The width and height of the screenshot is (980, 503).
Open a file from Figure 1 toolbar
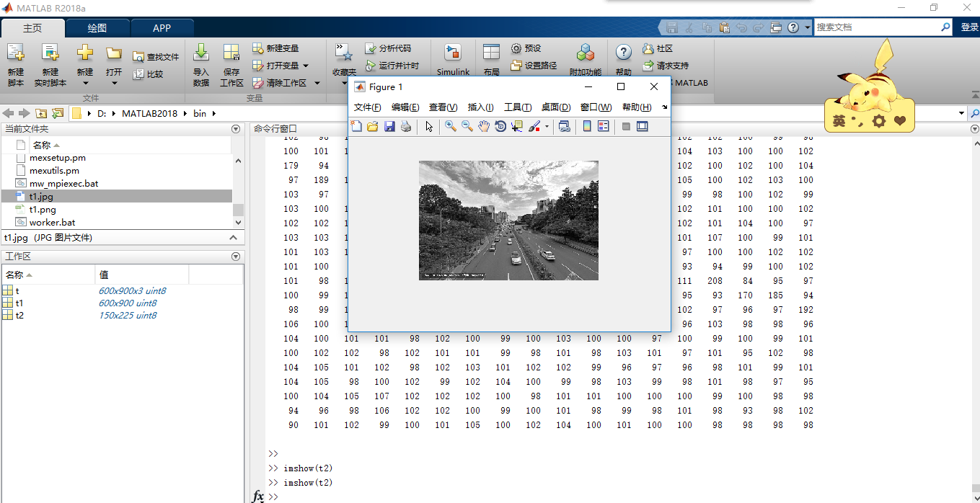pyautogui.click(x=373, y=126)
